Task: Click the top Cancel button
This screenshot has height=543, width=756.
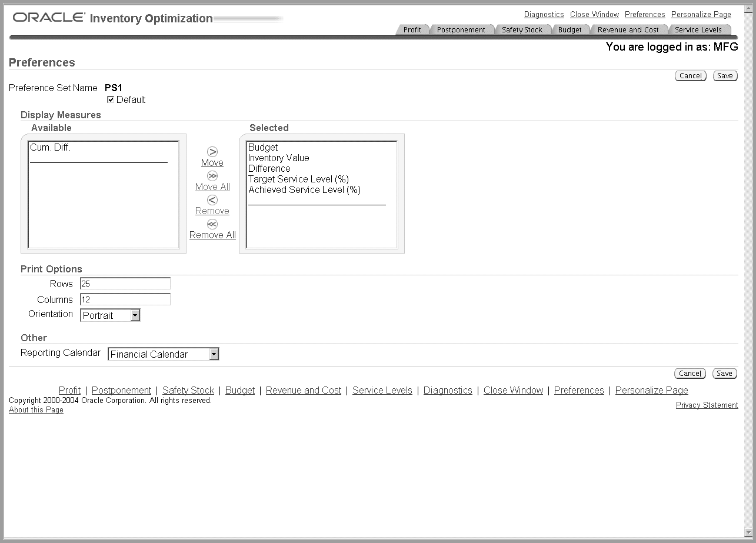Action: 690,76
